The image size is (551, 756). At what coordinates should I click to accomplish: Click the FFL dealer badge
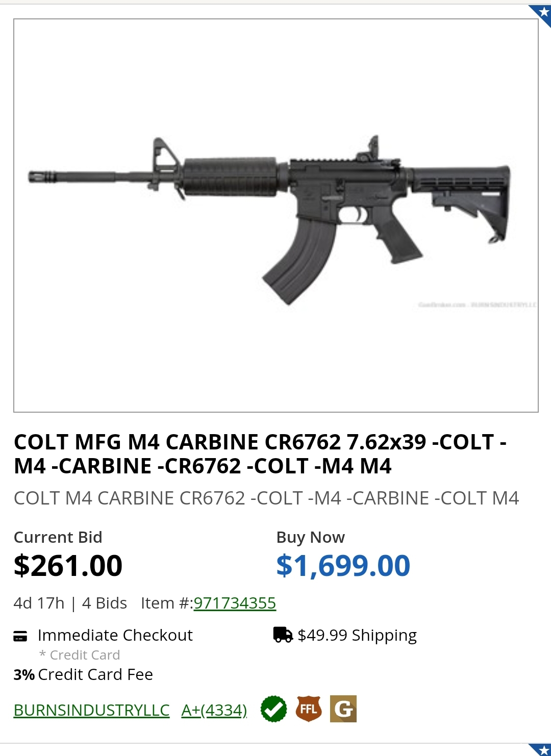click(308, 709)
